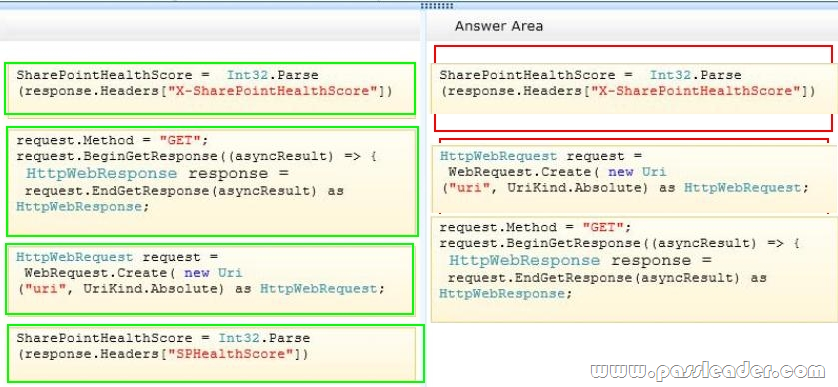Select left HttpWebRequest WebRequest.Create code block
The width and height of the screenshot is (838, 387).
(x=210, y=279)
